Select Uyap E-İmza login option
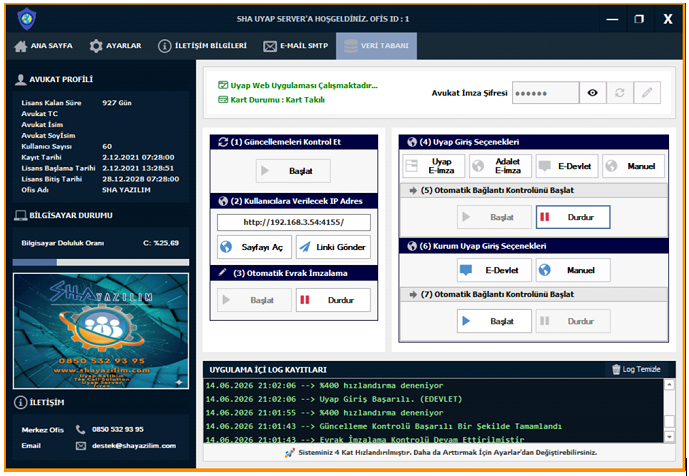689x476 pixels. (x=433, y=166)
